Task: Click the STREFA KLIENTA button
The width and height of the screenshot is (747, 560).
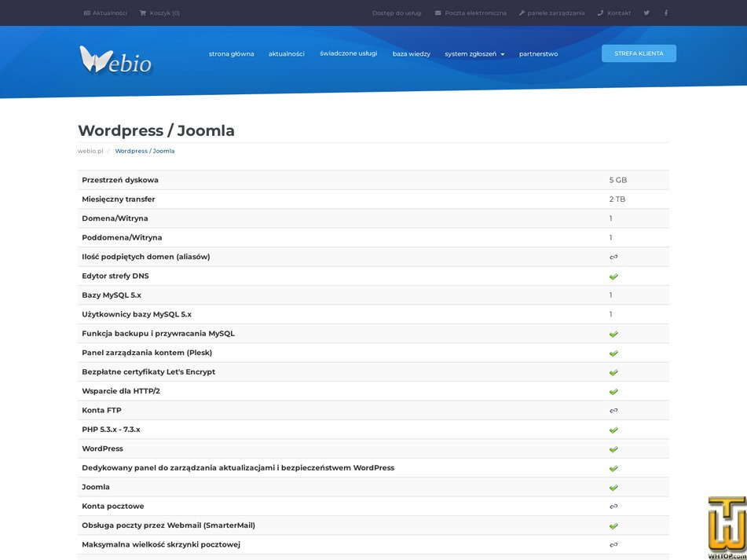Action: click(639, 53)
